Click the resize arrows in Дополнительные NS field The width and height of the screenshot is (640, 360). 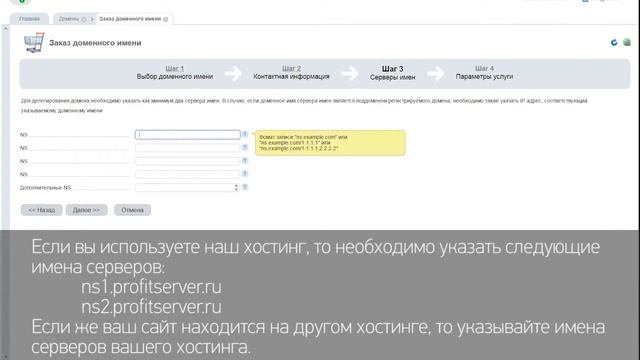(236, 187)
